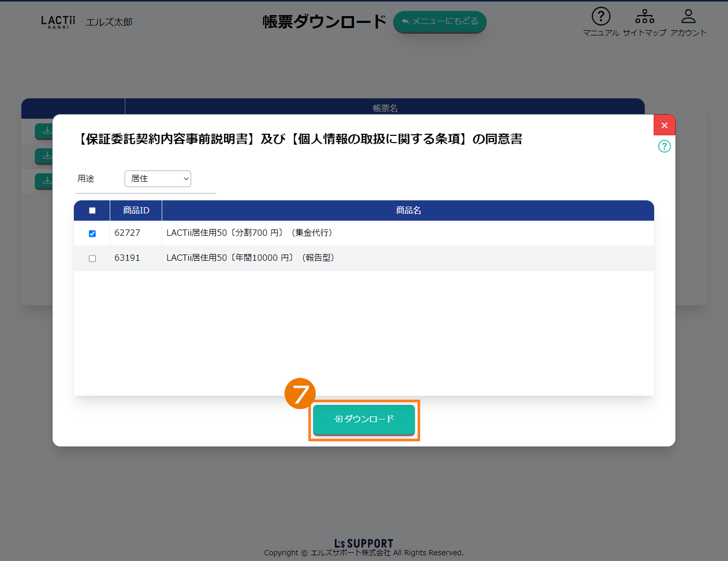Click the green question mark help icon
The image size is (728, 561).
coord(664,146)
